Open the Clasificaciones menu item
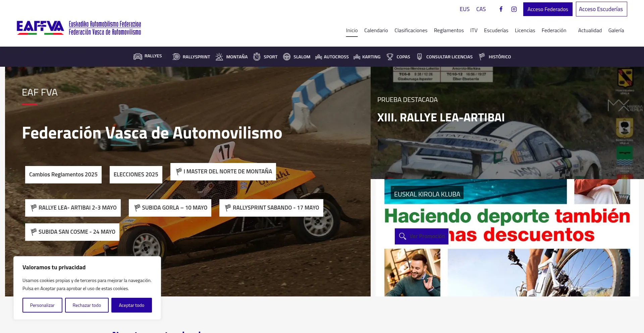Screen dimensions: 644x333 point(411,31)
